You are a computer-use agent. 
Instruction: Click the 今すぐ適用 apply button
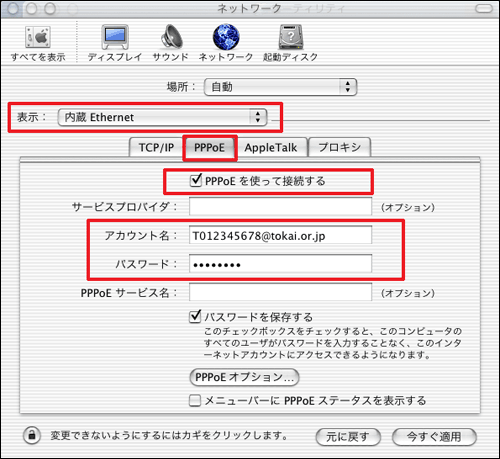click(434, 437)
